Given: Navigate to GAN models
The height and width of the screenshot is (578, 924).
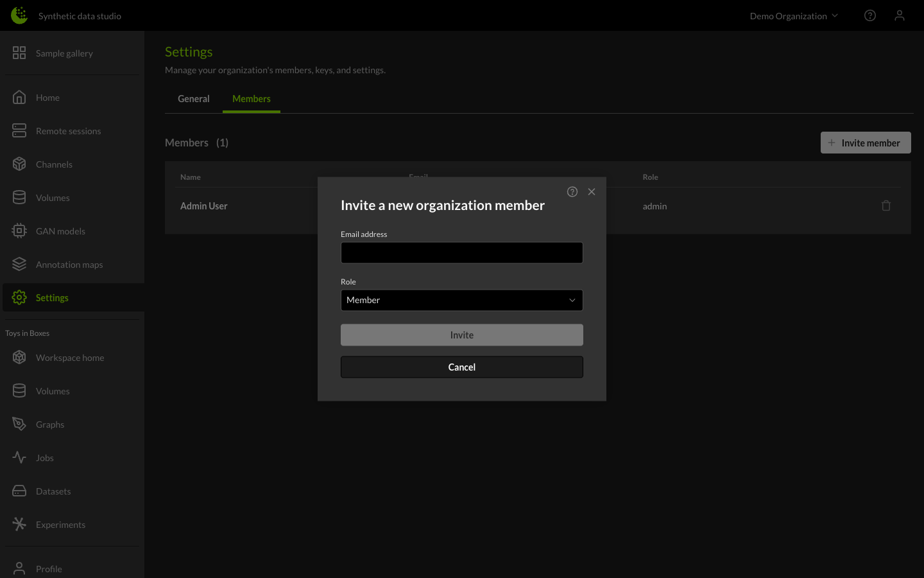Looking at the screenshot, I should pos(60,231).
